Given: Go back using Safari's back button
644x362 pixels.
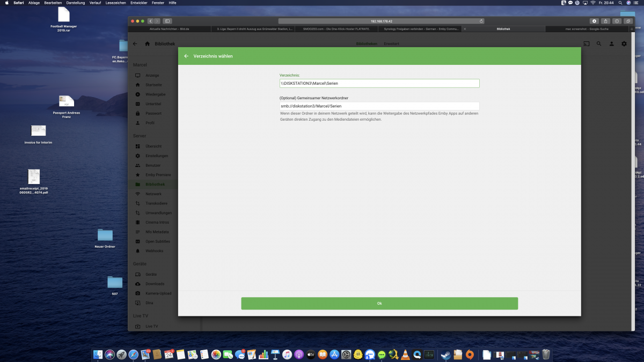Looking at the screenshot, I should [x=150, y=21].
